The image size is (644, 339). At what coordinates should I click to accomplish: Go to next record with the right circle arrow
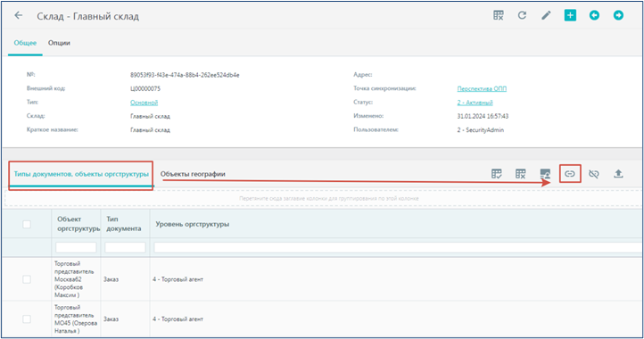[618, 16]
